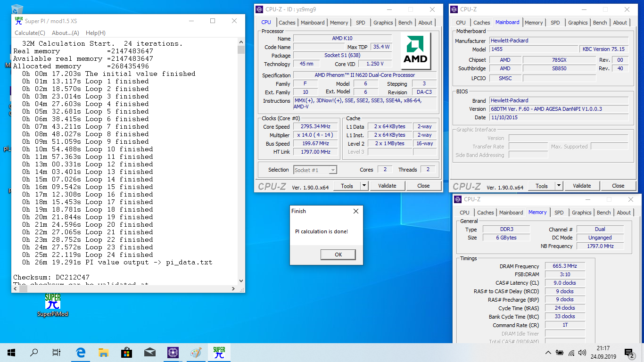The width and height of the screenshot is (644, 362).
Task: Click Tools button in the yz9mg9 window
Action: click(x=347, y=186)
